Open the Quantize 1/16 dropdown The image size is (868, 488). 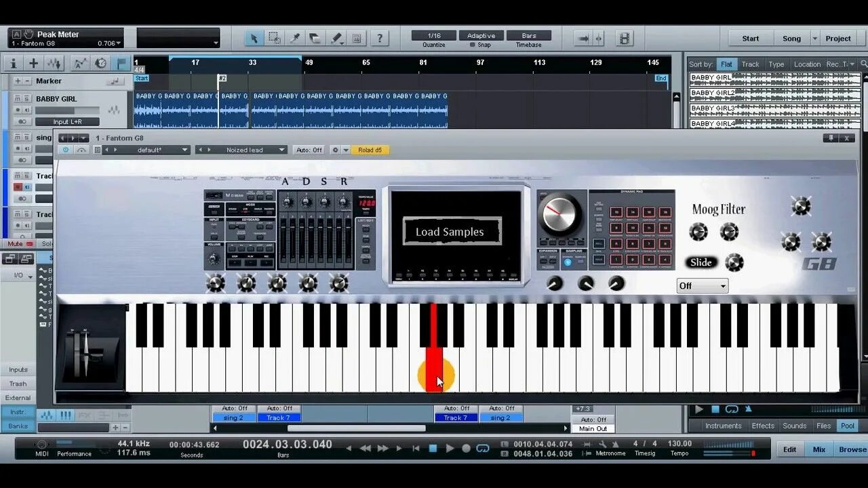pyautogui.click(x=434, y=35)
